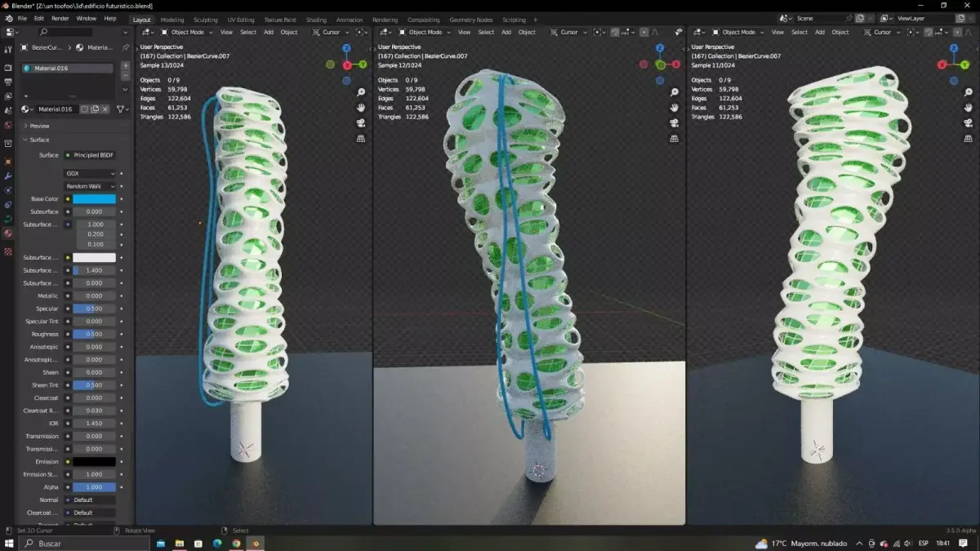Open Google Chrome from the taskbar
Viewport: 980px width, 551px height.
tap(236, 543)
